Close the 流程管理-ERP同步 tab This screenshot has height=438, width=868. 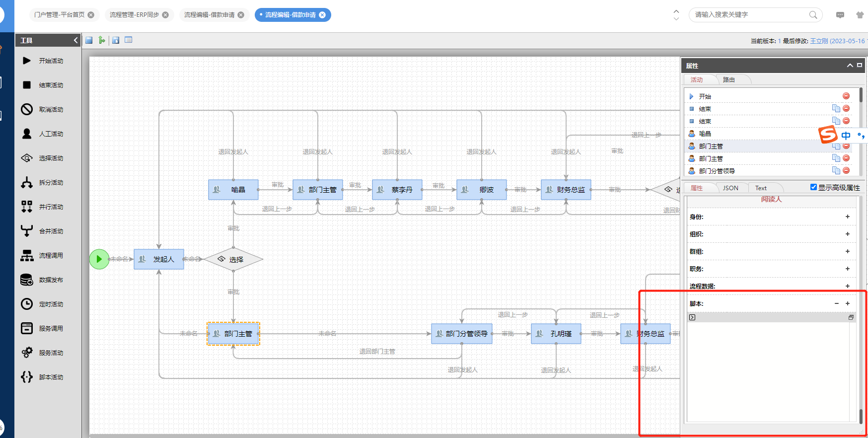tap(165, 15)
